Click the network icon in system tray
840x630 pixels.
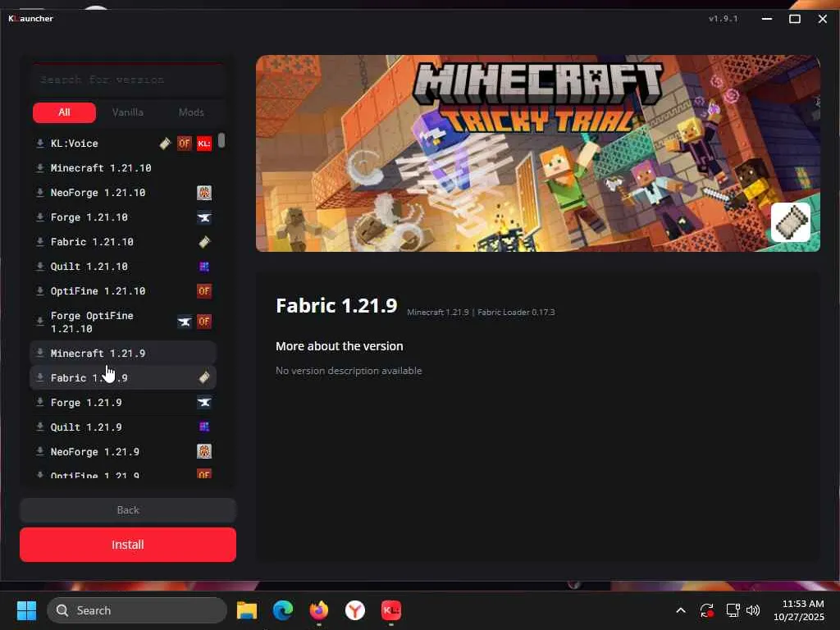[x=732, y=610]
